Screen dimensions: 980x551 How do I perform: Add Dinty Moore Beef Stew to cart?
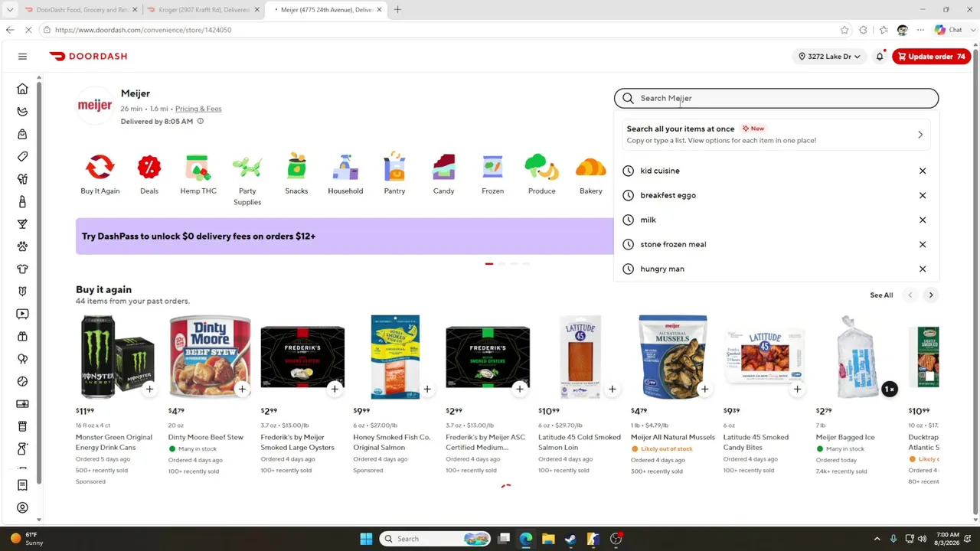[x=242, y=389]
